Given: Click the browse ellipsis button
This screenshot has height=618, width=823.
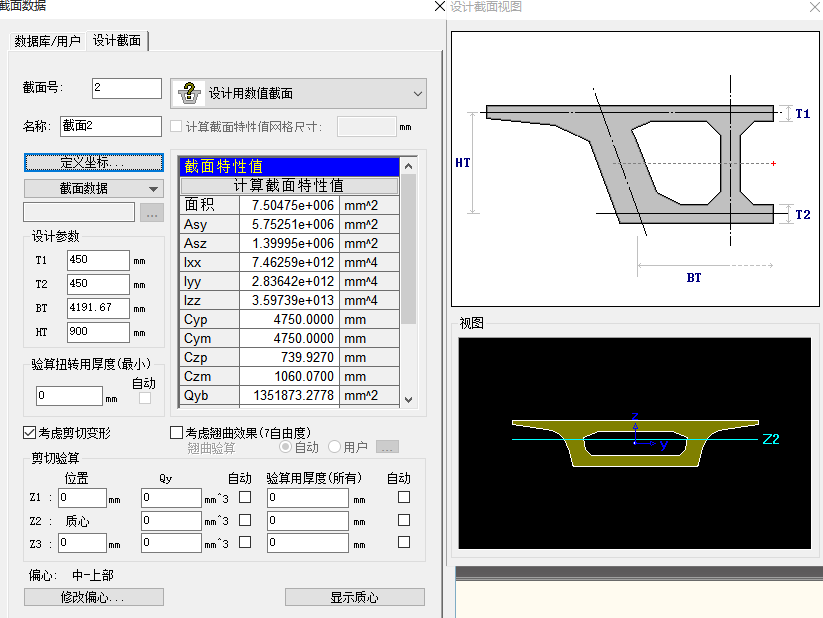Looking at the screenshot, I should pyautogui.click(x=151, y=212).
